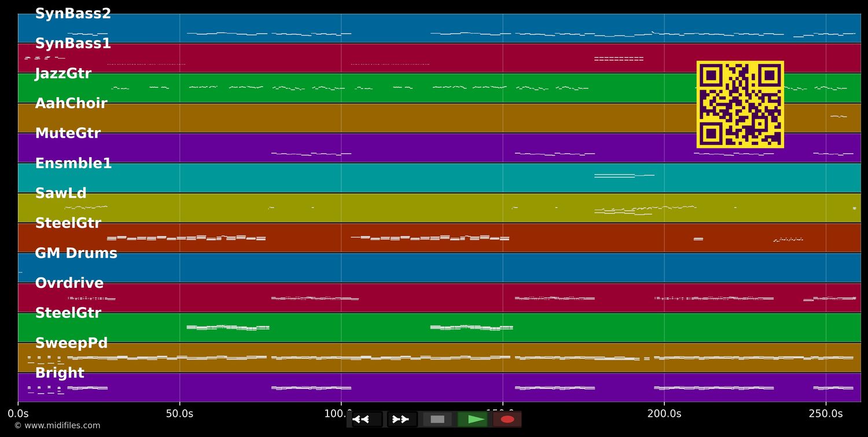The height and width of the screenshot is (437, 868).
Task: Select the Ensmble1 track label
Action: point(73,164)
